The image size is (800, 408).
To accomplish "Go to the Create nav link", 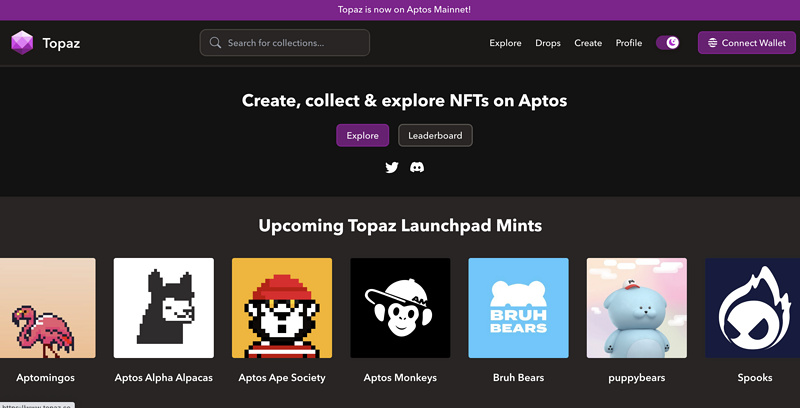I will tap(588, 43).
